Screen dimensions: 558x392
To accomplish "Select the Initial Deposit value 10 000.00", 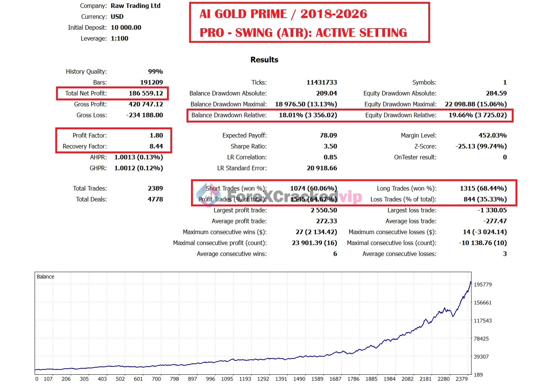I will coord(126,27).
